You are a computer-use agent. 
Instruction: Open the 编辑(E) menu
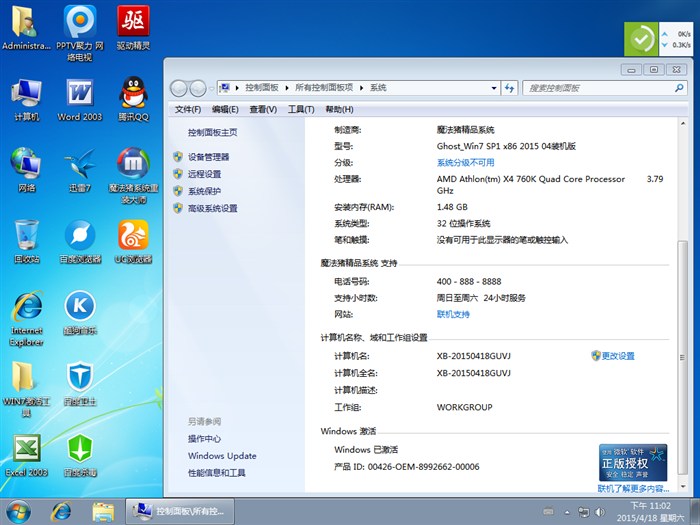(225, 109)
